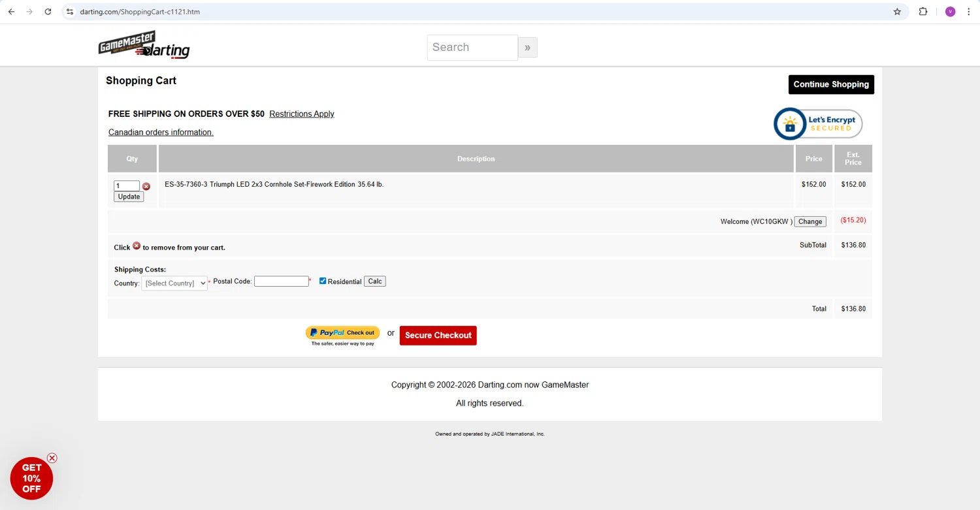Viewport: 980px width, 510px height.
Task: Open Chrome three-dot menu
Action: [968, 12]
